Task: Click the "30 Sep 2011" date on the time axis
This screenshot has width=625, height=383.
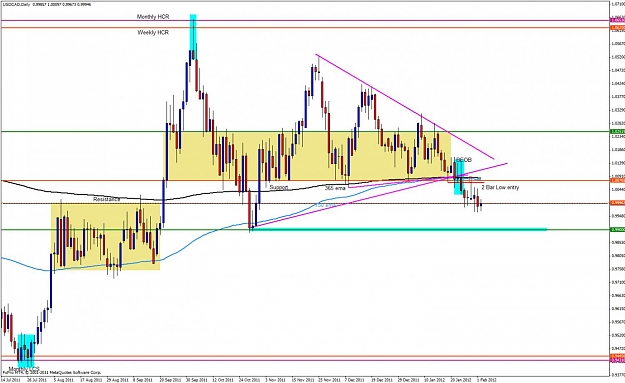Action: point(197,379)
